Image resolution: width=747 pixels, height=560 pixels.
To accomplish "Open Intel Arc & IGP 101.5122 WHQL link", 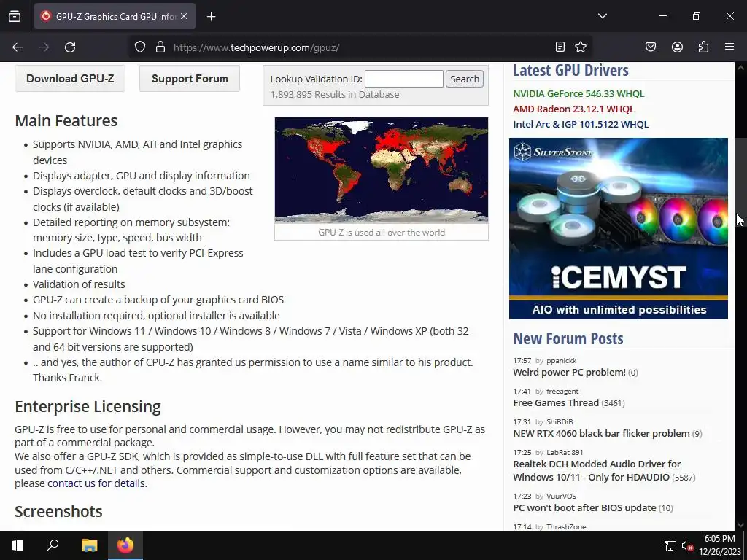I will [581, 124].
